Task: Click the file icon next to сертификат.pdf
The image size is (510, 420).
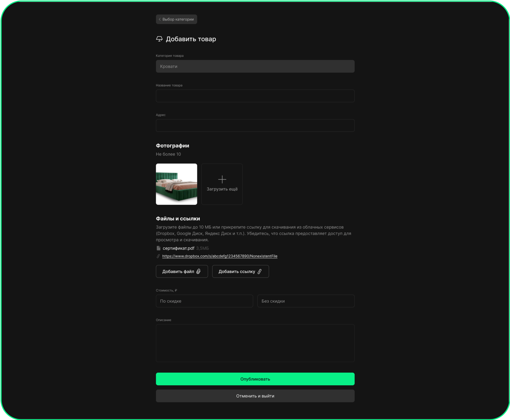Action: (x=158, y=248)
